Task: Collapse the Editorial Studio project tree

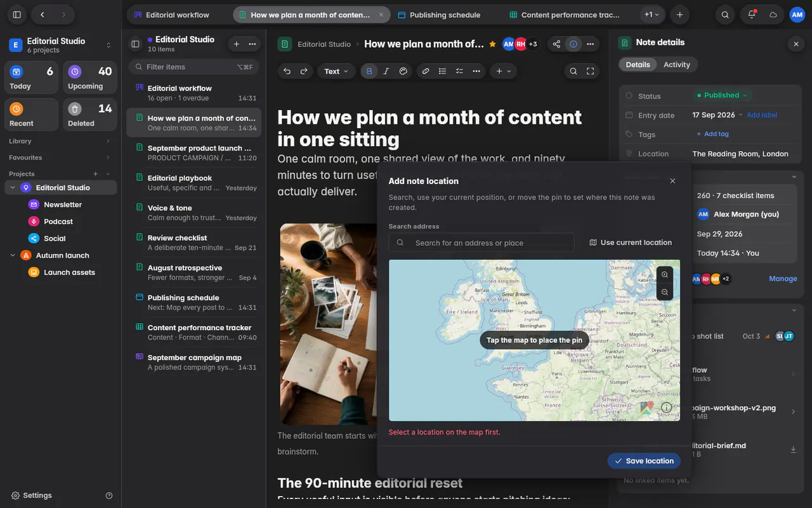Action: pyautogui.click(x=13, y=187)
